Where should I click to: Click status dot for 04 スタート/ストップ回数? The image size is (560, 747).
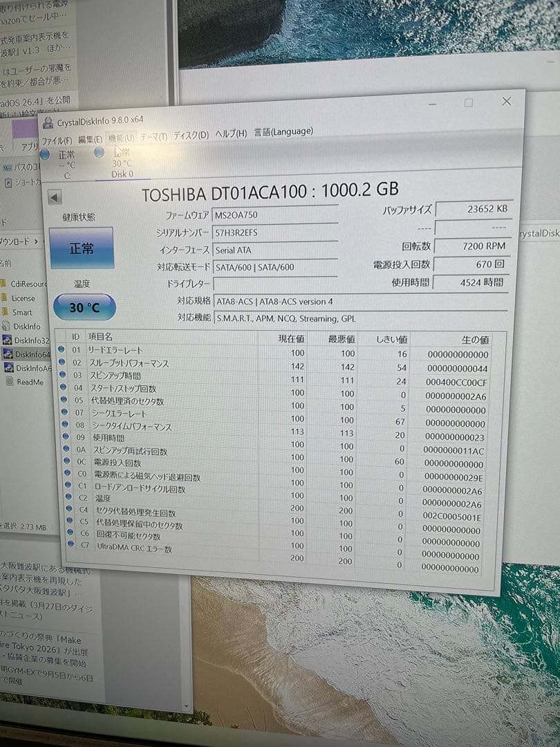64,387
